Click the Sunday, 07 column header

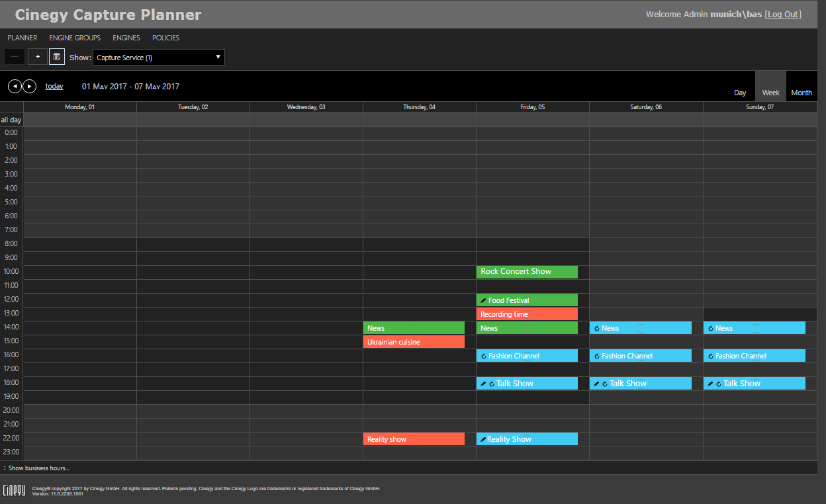(760, 106)
